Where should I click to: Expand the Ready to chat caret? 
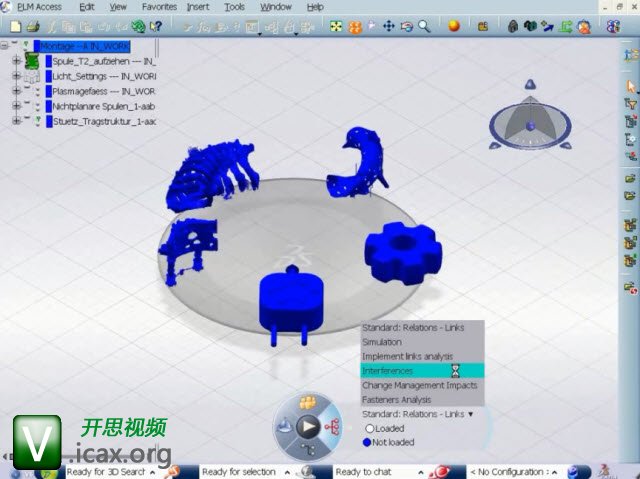point(421,472)
